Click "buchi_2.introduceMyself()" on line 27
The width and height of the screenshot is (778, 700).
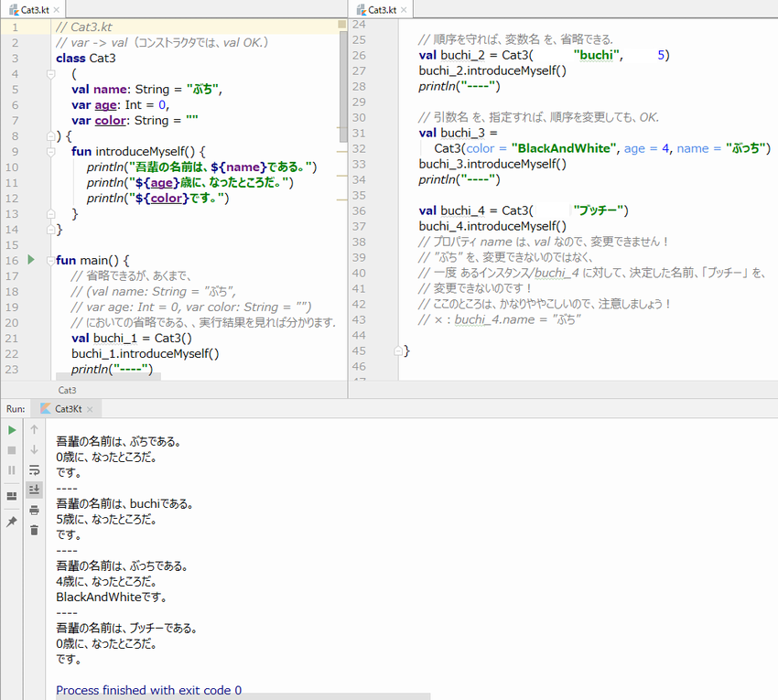pyautogui.click(x=492, y=71)
